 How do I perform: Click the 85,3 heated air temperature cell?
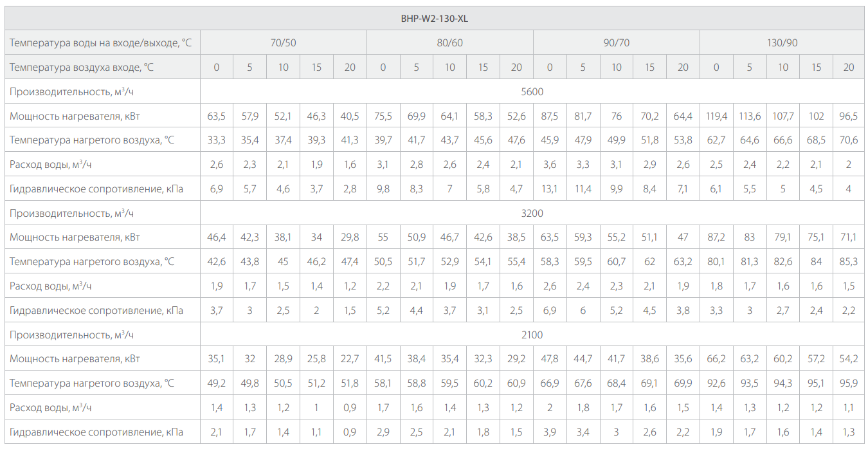click(x=849, y=262)
